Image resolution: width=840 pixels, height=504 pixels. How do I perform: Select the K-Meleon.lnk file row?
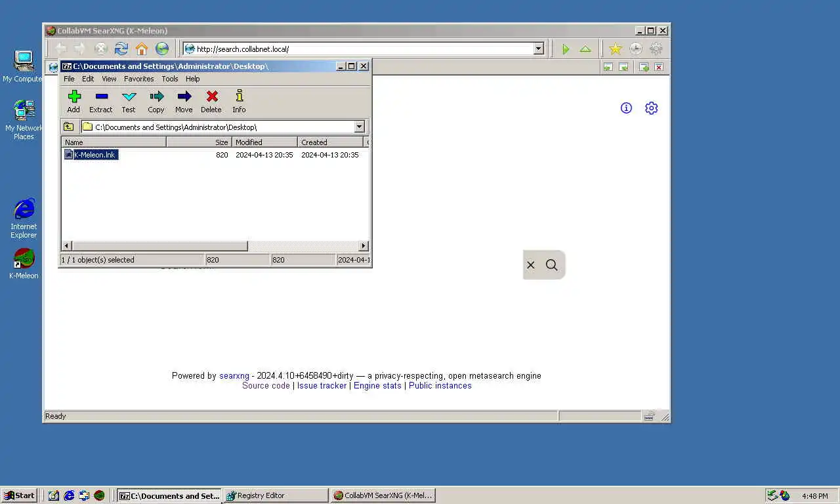tap(215, 155)
